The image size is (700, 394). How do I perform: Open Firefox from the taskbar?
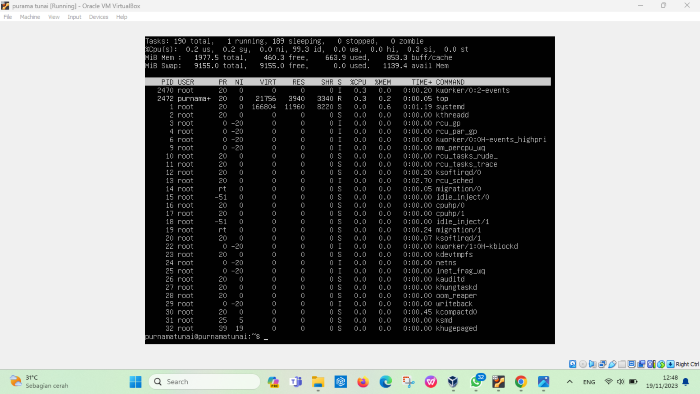tap(363, 382)
